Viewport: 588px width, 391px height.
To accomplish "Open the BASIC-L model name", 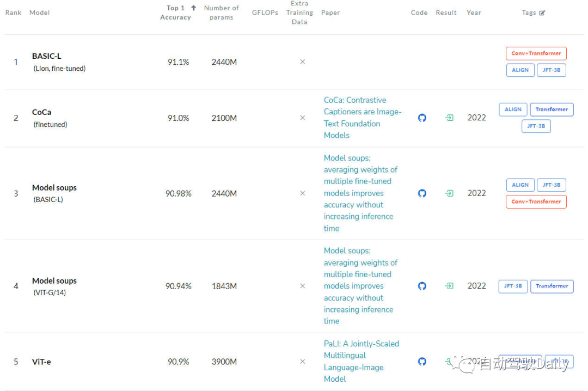I will click(x=47, y=56).
